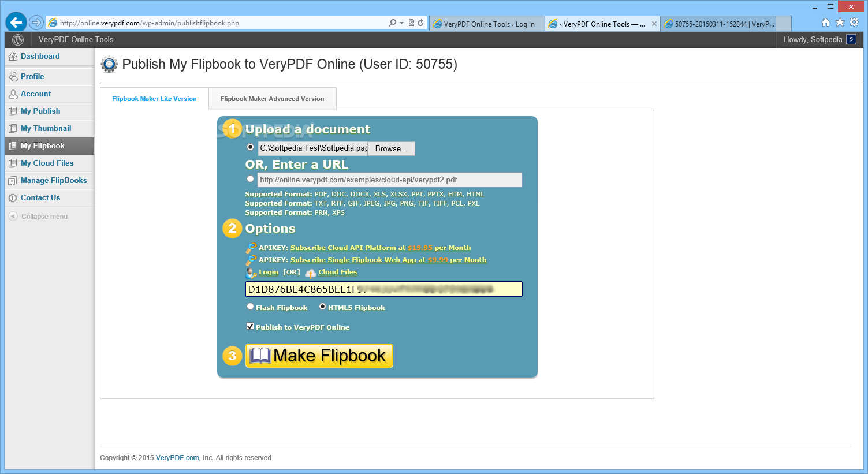The width and height of the screenshot is (868, 474).
Task: Open Subscribe Cloud API Platform link
Action: (x=381, y=248)
